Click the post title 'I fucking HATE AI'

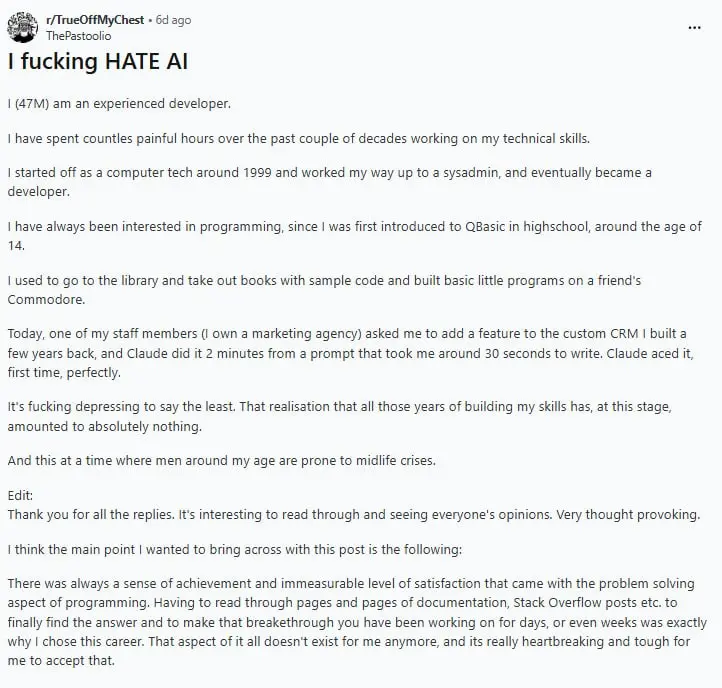98,62
